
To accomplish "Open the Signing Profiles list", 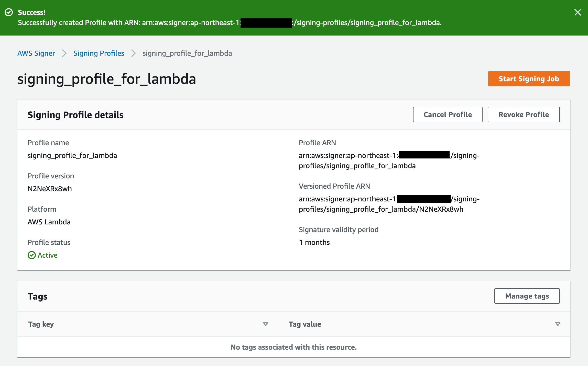I will (99, 53).
